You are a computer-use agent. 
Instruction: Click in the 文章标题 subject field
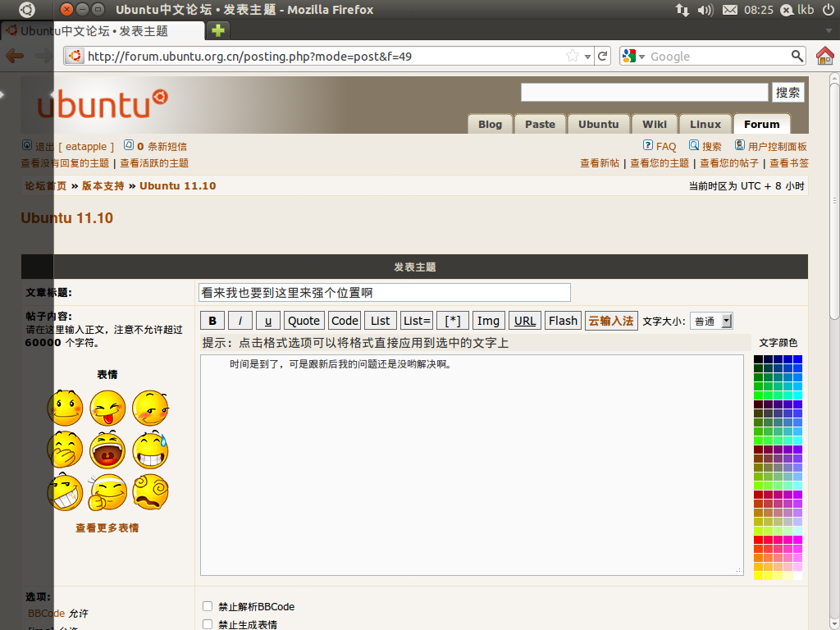pos(384,293)
